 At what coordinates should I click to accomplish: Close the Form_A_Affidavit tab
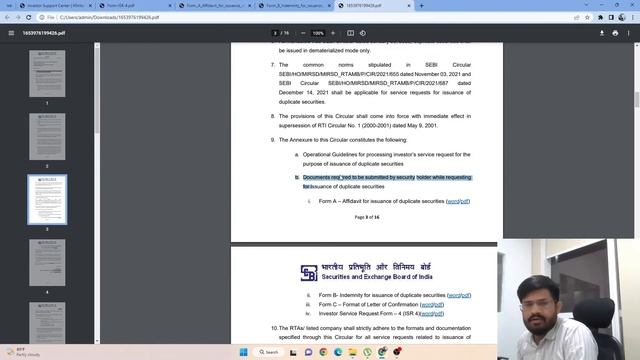pos(249,6)
